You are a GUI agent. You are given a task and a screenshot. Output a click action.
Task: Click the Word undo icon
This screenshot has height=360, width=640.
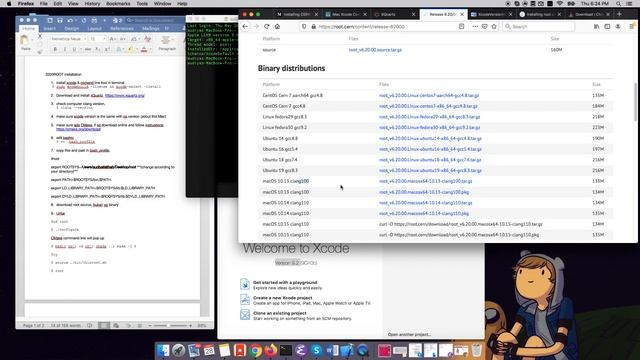click(x=70, y=20)
